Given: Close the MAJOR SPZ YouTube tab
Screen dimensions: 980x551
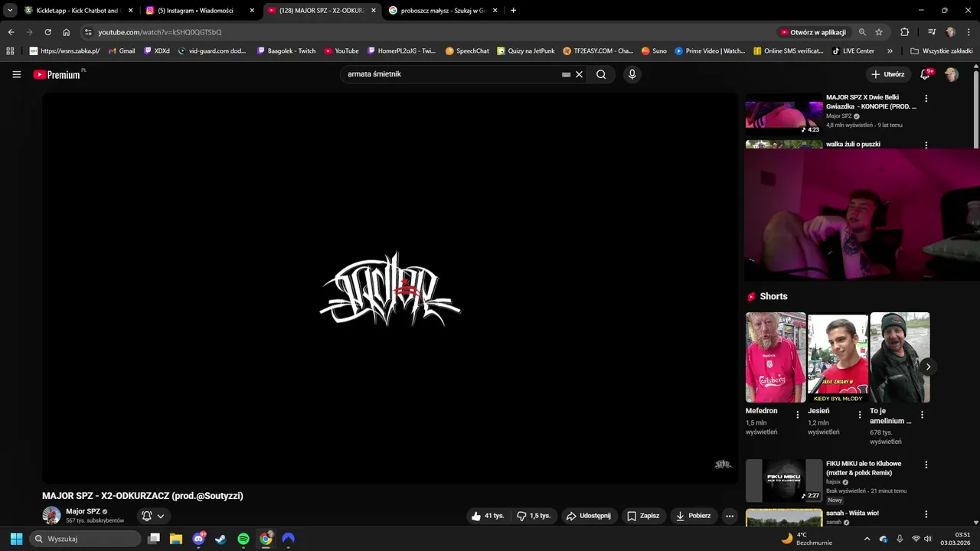Looking at the screenshot, I should point(374,11).
